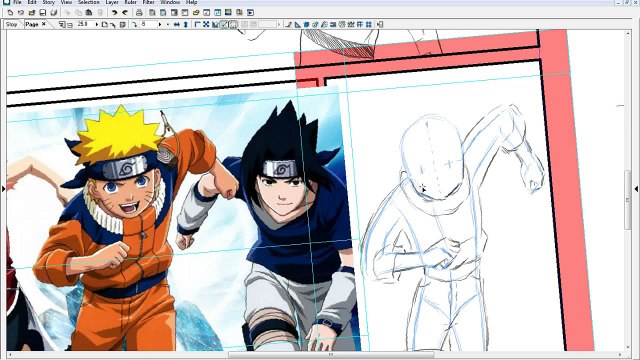This screenshot has height=360, width=640.
Task: Open the Ruler menu
Action: [x=131, y=2]
